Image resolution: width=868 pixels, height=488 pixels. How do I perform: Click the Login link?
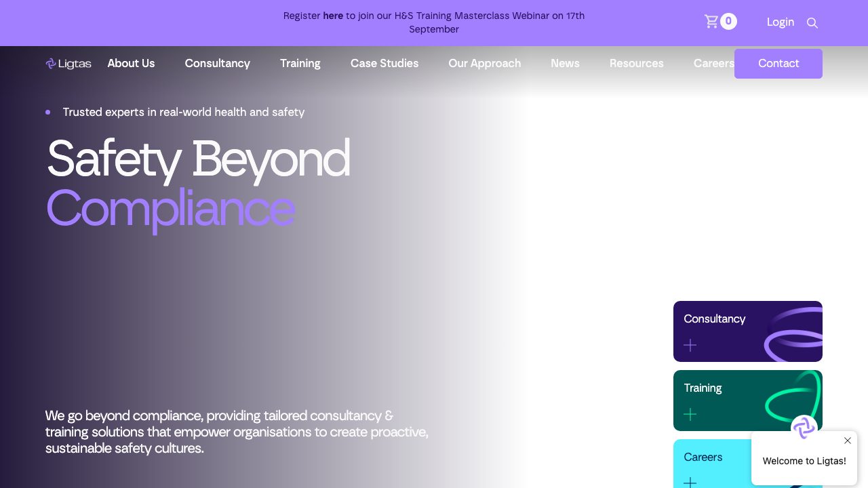click(781, 22)
